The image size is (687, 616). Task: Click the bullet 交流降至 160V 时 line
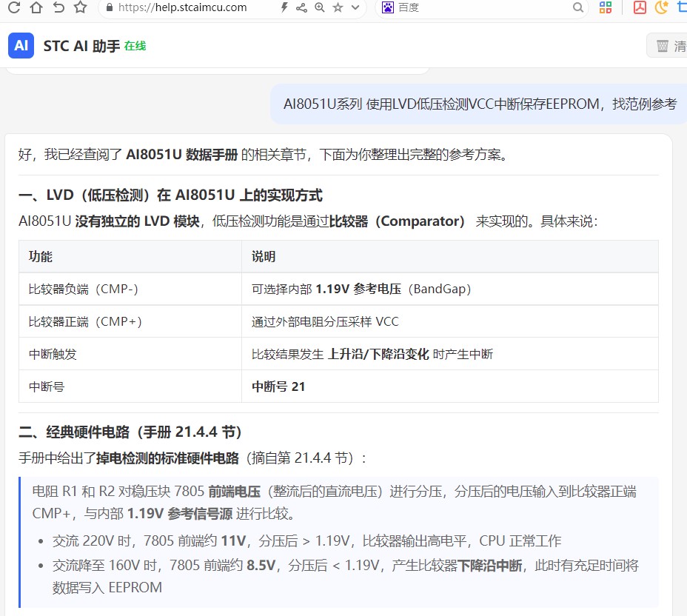345,576
